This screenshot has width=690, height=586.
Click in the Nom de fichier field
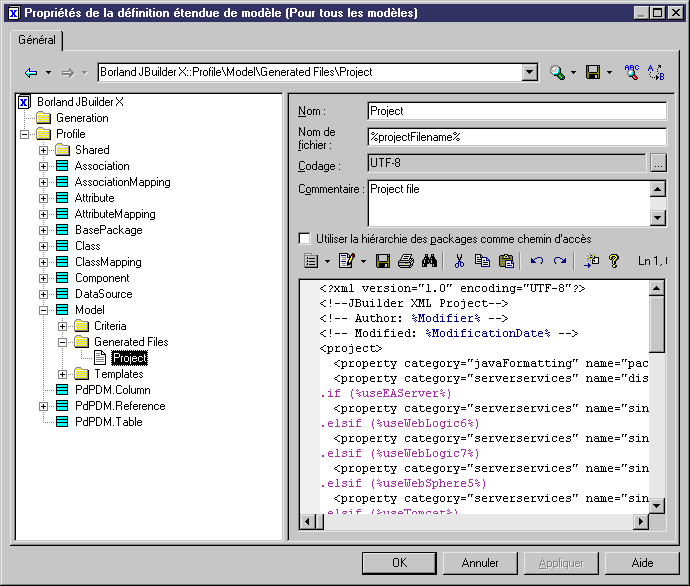point(516,137)
